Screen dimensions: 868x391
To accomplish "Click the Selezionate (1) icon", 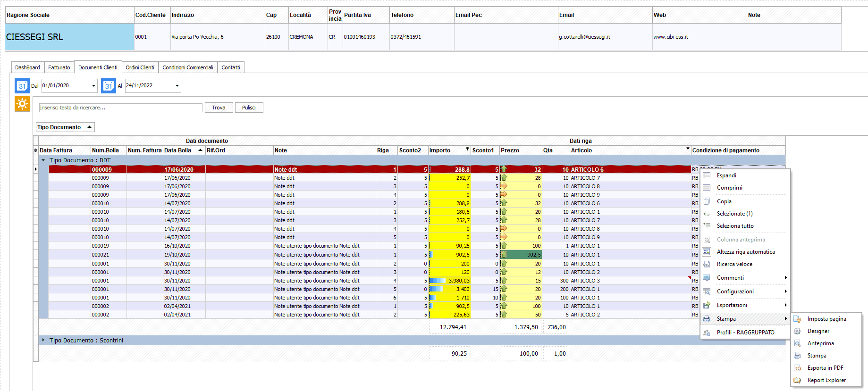I will [x=707, y=214].
